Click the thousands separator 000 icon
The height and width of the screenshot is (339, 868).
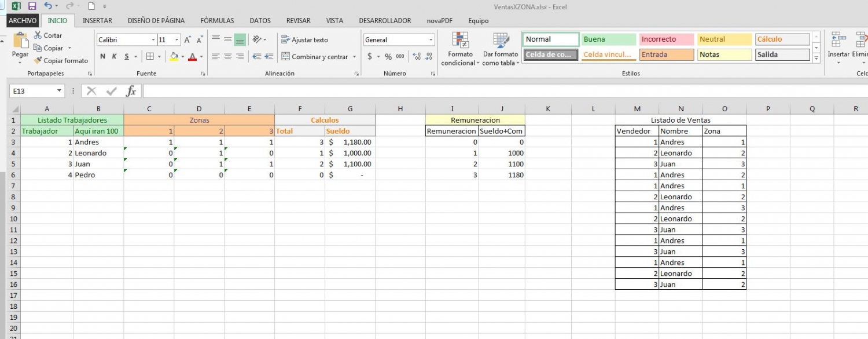tap(400, 57)
